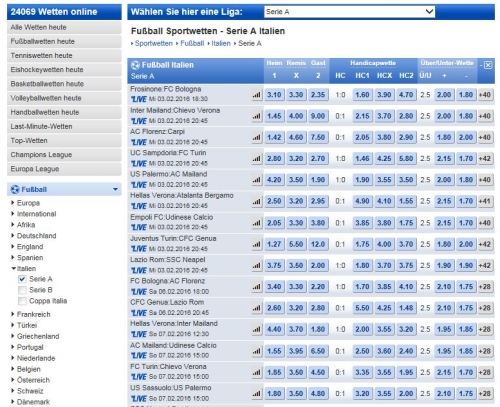Viewport: 500px width, 407px height.
Task: Collapse the Fußball sidebar section arrow
Action: 115,189
